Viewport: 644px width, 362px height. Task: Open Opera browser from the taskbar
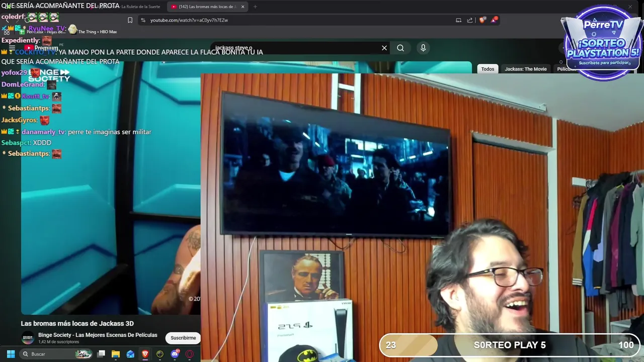(190, 354)
